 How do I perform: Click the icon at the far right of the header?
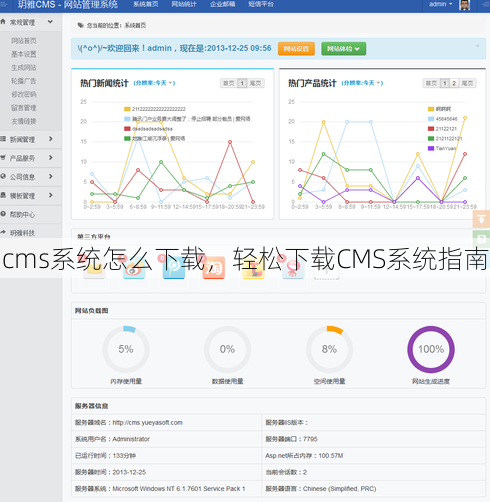(x=485, y=4)
